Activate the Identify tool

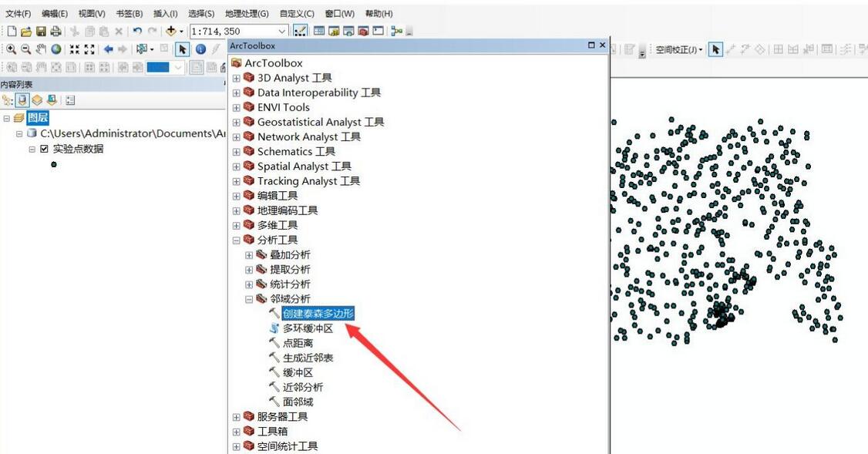tap(200, 49)
